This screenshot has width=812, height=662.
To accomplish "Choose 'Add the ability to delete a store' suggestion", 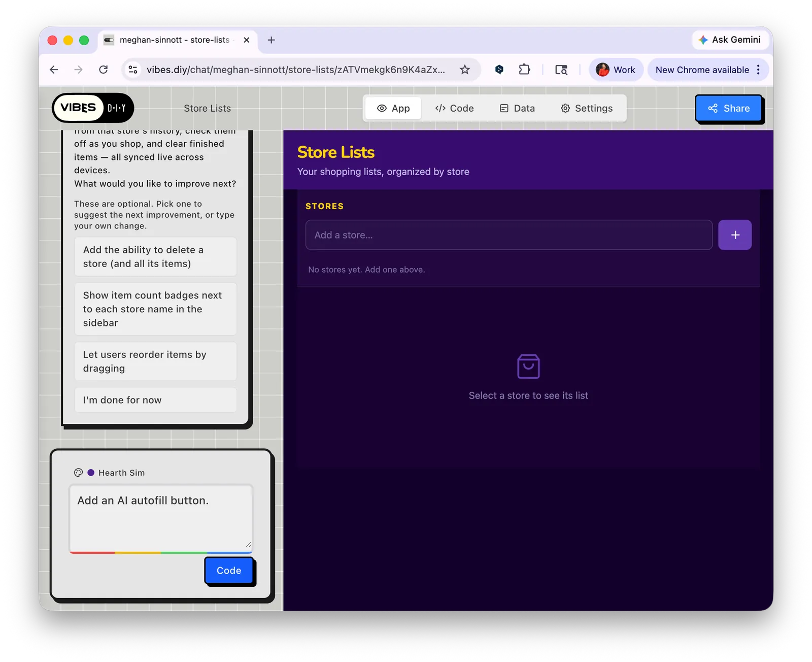I will (155, 257).
